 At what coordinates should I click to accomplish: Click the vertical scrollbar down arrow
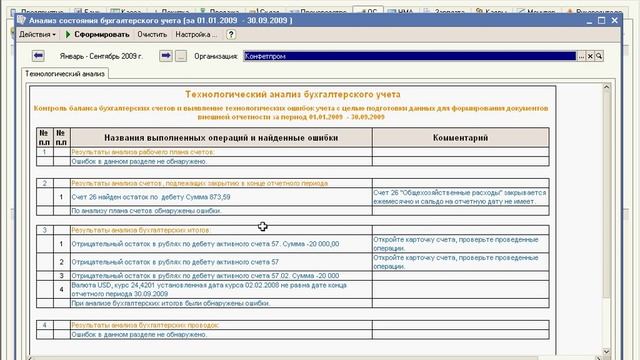click(607, 351)
